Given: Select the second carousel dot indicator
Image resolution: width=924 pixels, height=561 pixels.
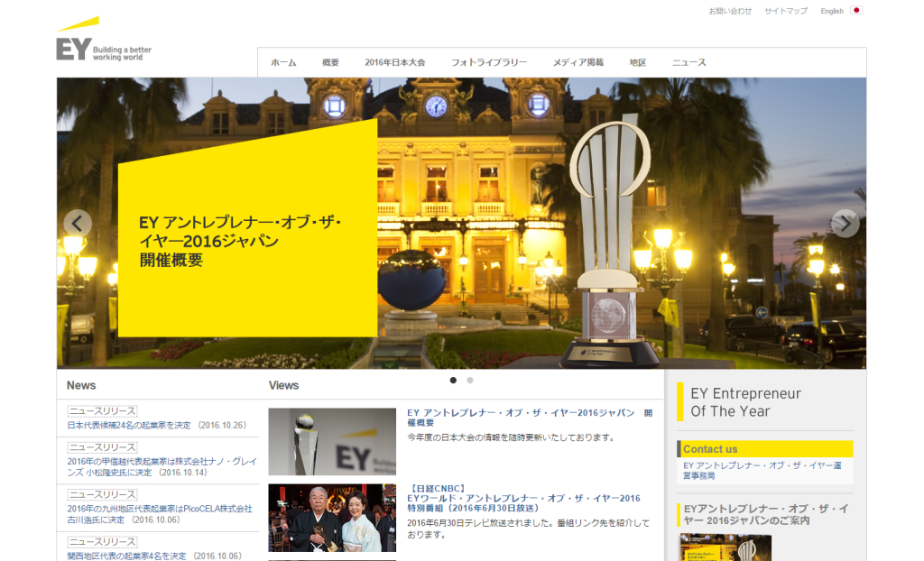Looking at the screenshot, I should [469, 380].
